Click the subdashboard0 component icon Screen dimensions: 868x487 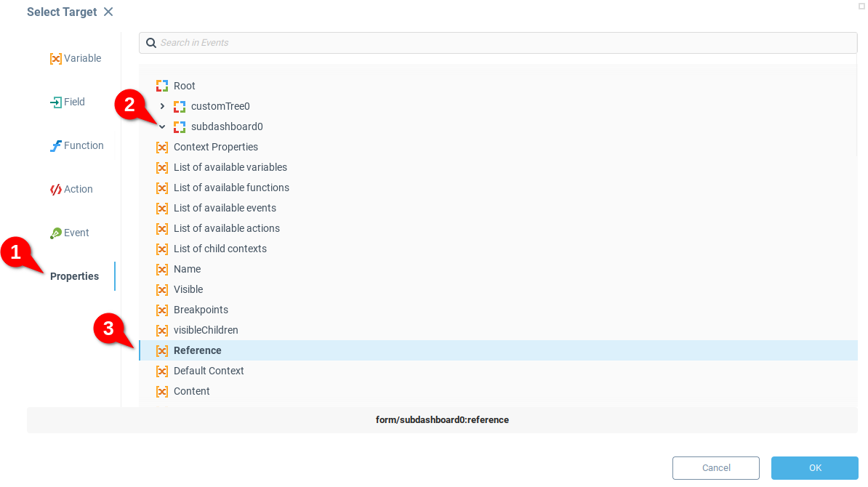pos(180,126)
